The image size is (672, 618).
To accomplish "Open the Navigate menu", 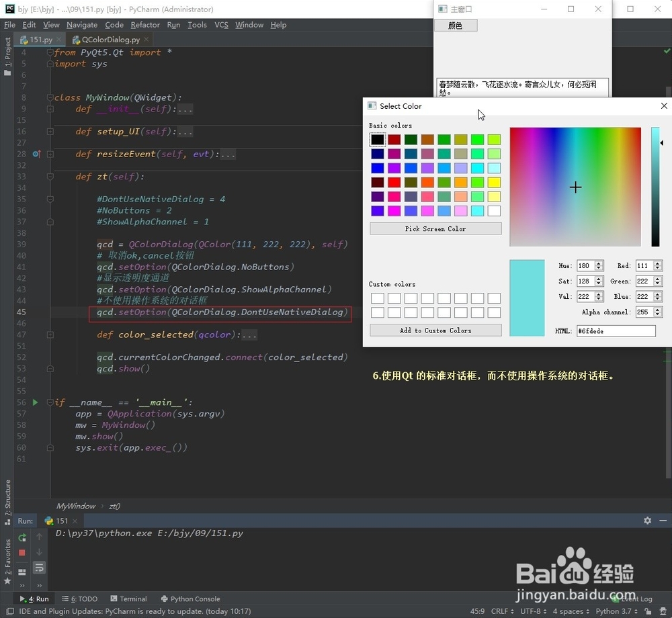I will click(82, 25).
